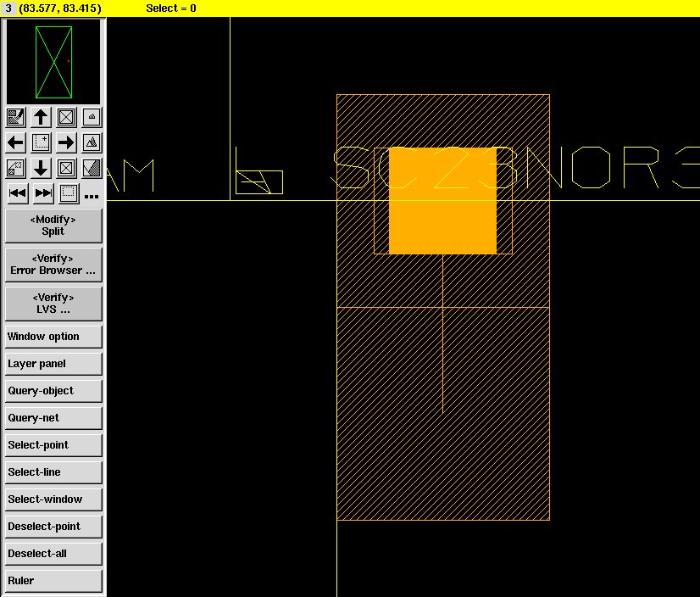This screenshot has height=597, width=700.
Task: Click the solid orange rectangle in layout
Action: 442,201
